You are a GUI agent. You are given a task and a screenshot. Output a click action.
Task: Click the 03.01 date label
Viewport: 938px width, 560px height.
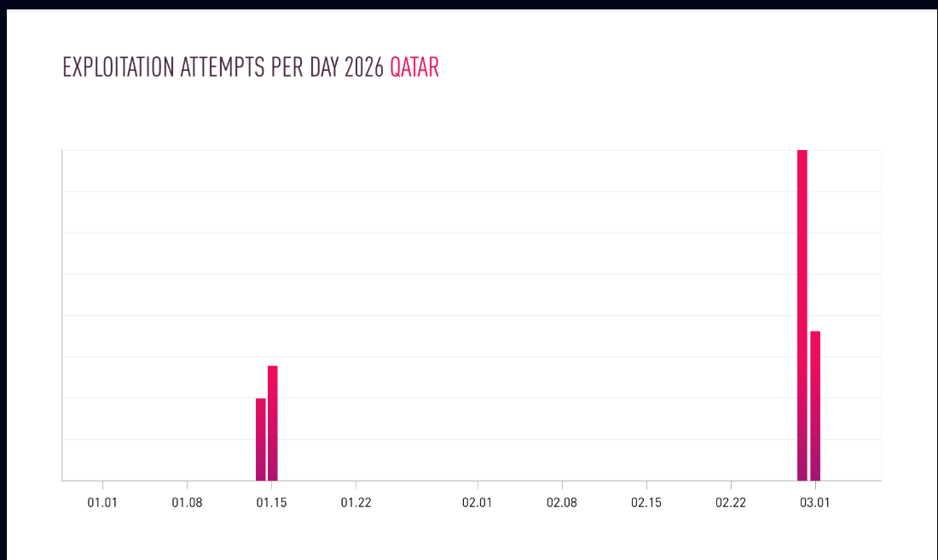815,503
